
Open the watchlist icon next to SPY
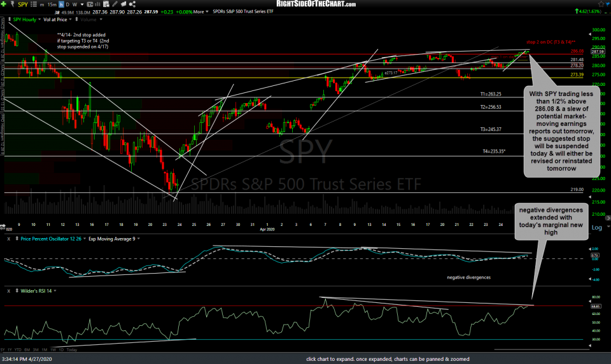coord(34,4)
